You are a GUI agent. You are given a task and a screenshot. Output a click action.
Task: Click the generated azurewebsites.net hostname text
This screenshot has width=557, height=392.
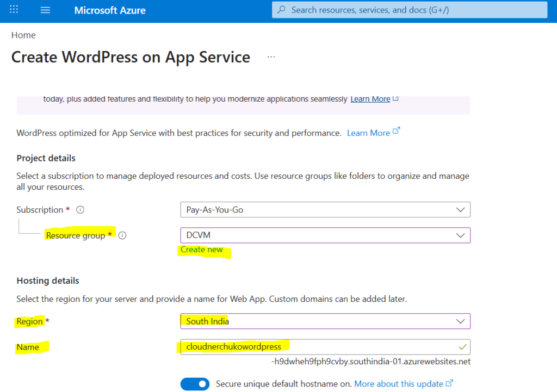coord(371,362)
